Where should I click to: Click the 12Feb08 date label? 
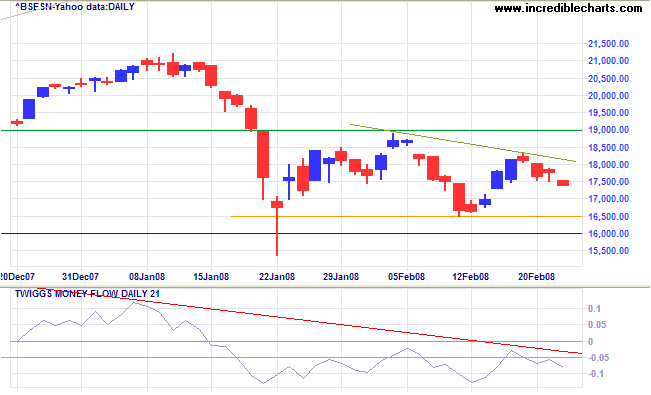(x=470, y=277)
